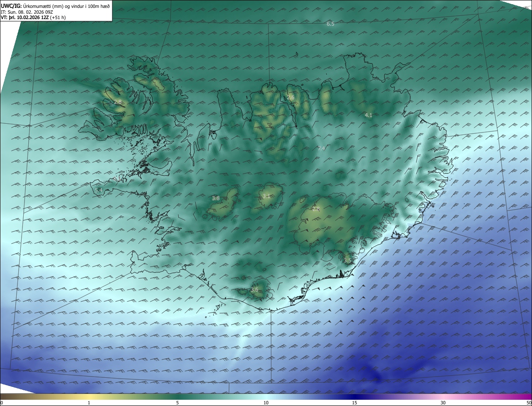Viewport: 532px width, 406px height.
Task: Click the 3.5 value near the southeast coast
Action: 347,261
